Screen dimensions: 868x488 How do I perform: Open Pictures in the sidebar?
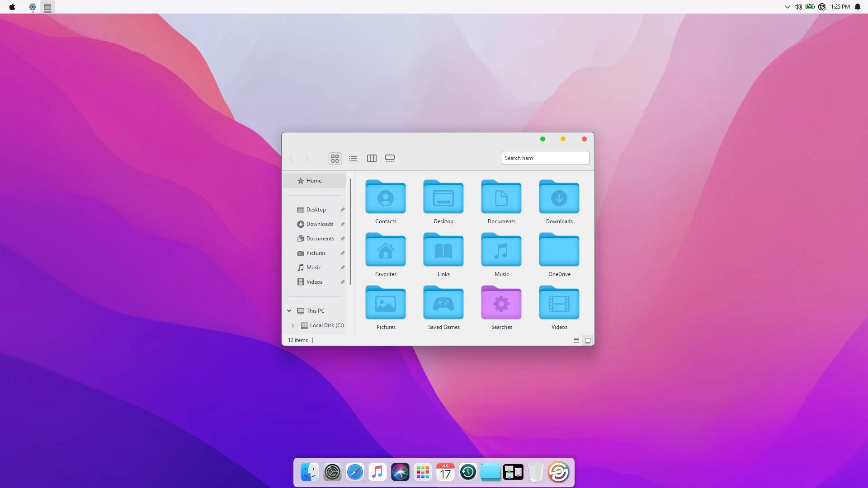316,253
